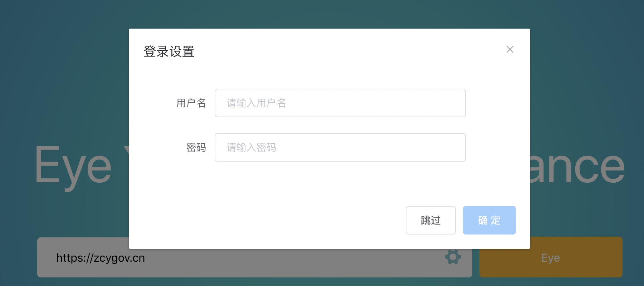Start the scan with the Eye button
This screenshot has height=286, width=644.
[x=551, y=257]
